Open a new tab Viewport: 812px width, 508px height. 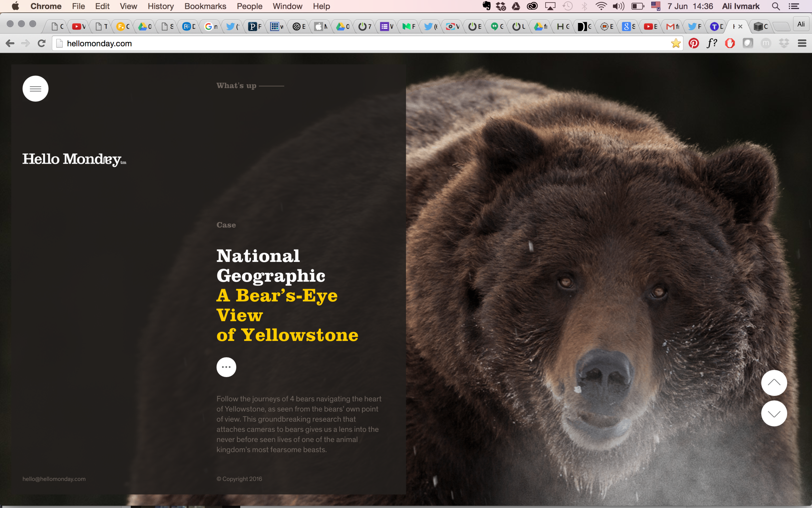781,27
